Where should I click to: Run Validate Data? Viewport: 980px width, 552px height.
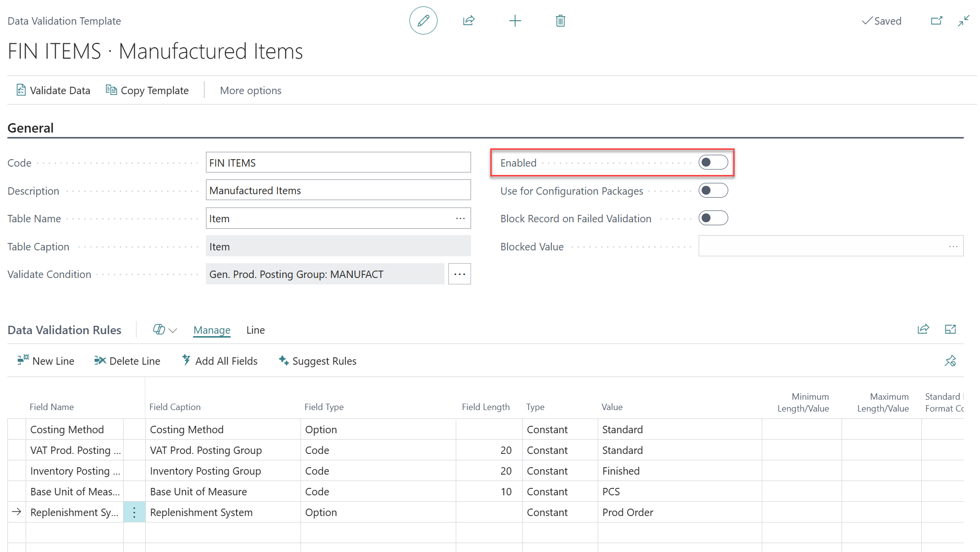(53, 90)
